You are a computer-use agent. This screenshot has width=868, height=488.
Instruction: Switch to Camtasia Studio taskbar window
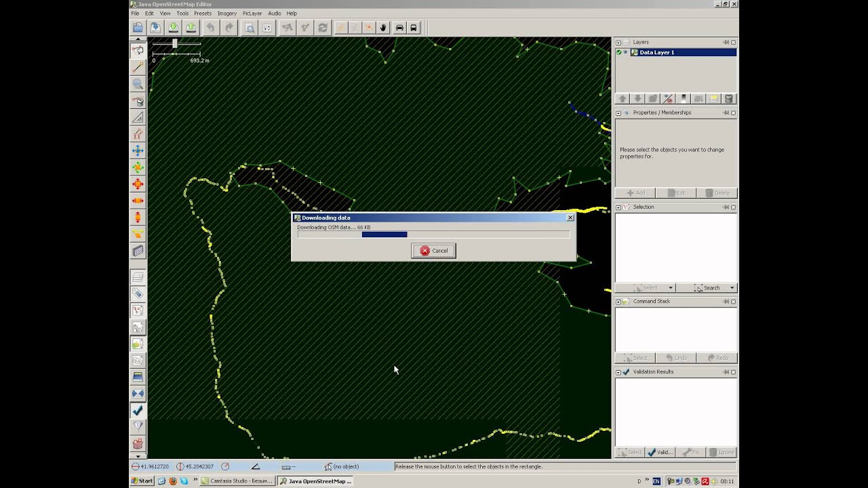point(237,481)
